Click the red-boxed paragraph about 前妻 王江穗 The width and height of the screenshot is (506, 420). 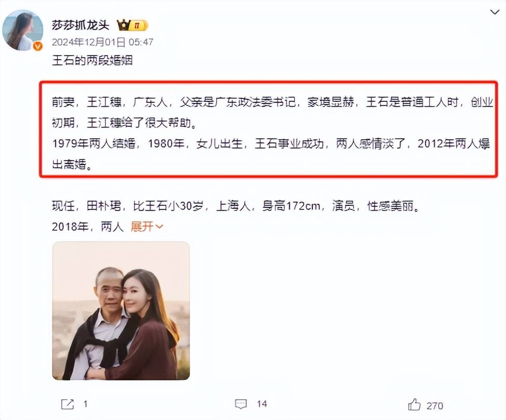[269, 129]
